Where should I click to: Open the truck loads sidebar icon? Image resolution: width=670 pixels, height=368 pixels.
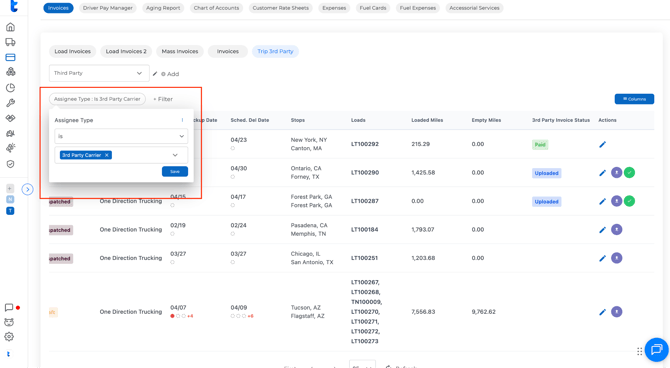pos(10,42)
